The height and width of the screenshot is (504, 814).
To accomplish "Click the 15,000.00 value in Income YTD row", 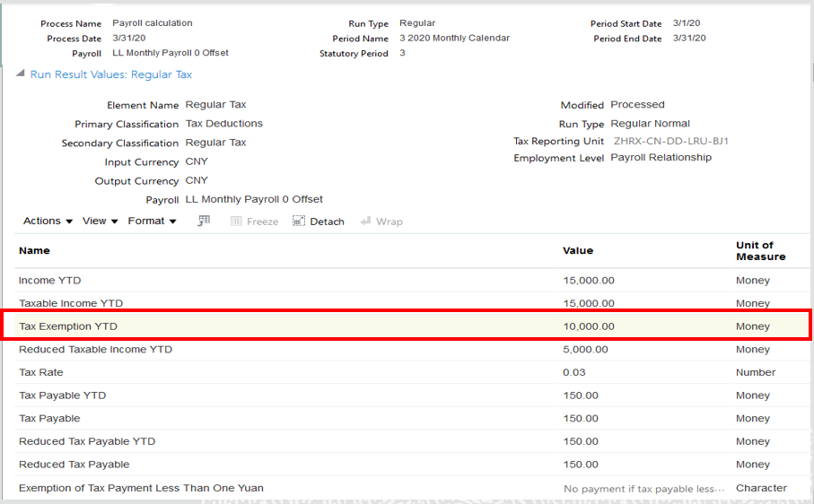I will tap(589, 281).
